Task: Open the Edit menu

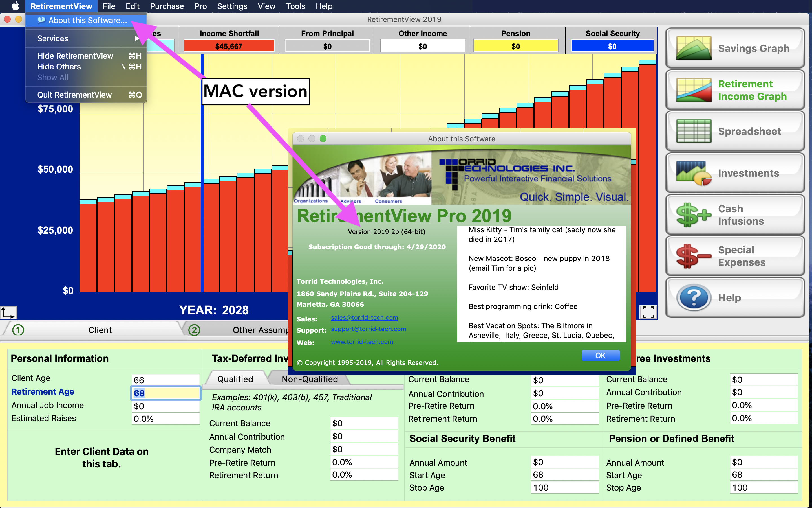Action: click(x=133, y=6)
